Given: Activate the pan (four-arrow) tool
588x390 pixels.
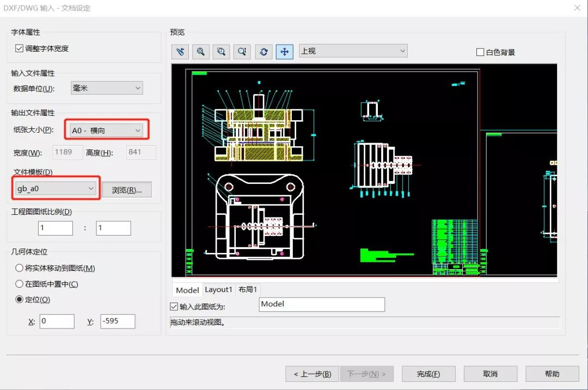Looking at the screenshot, I should [284, 52].
